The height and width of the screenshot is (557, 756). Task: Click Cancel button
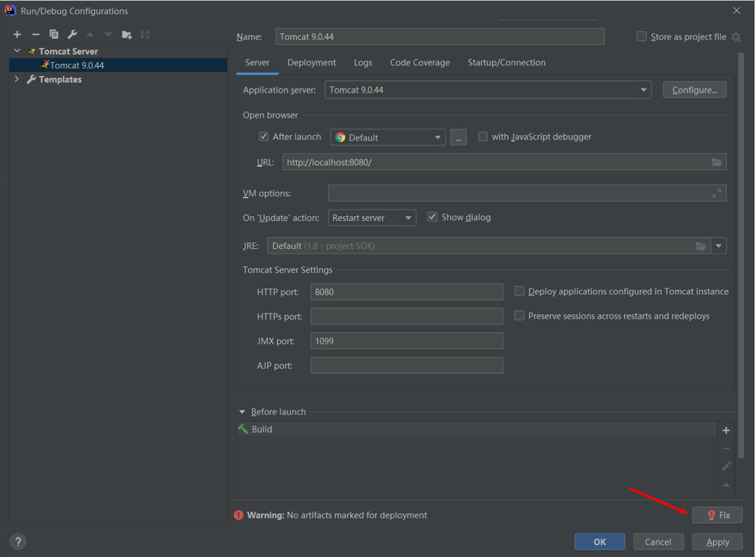(x=658, y=542)
